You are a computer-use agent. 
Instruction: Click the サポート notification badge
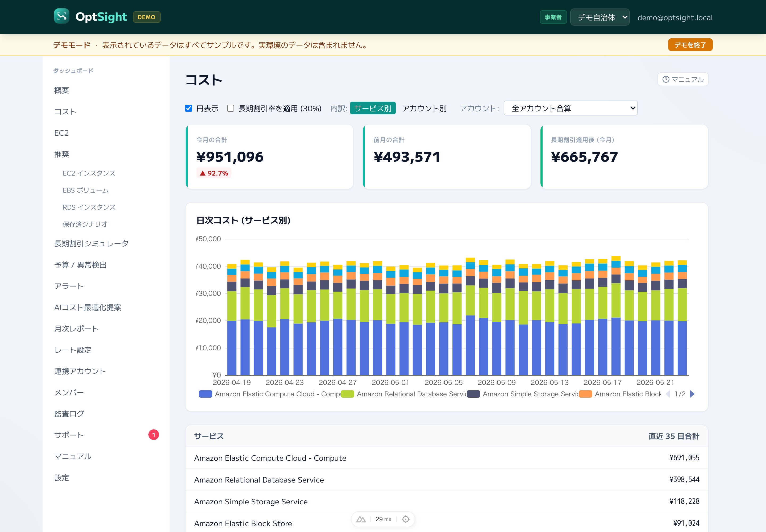[154, 435]
